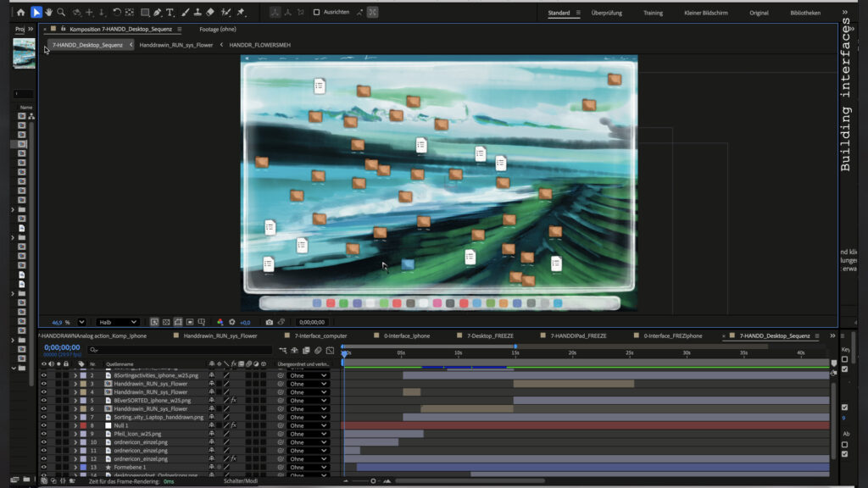
Task: Open parent dropdown for Null 1 layer
Action: pyautogui.click(x=307, y=425)
